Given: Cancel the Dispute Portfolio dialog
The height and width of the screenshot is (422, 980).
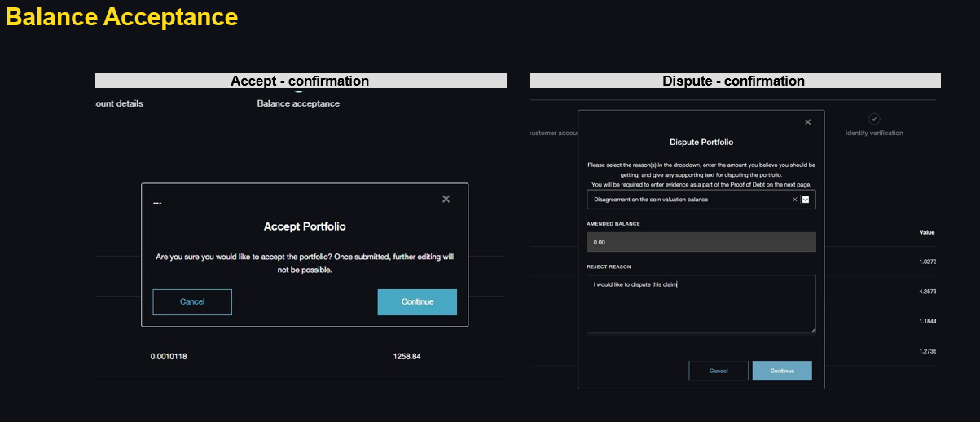Looking at the screenshot, I should click(x=719, y=371).
